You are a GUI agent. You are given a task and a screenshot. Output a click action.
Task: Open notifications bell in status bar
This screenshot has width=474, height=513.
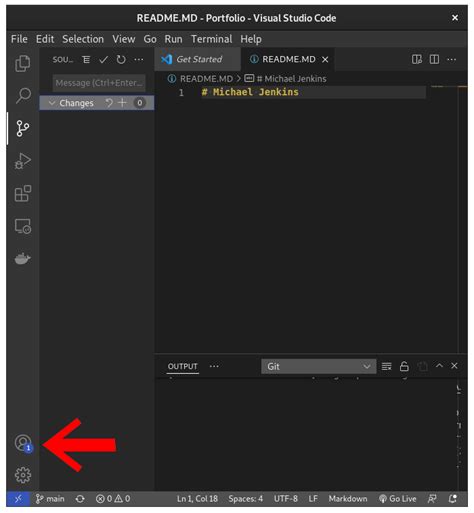click(x=453, y=499)
